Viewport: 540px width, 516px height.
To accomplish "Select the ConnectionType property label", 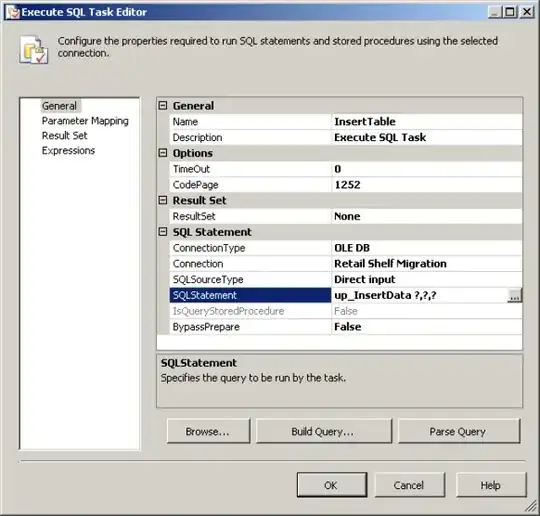I will click(x=250, y=248).
